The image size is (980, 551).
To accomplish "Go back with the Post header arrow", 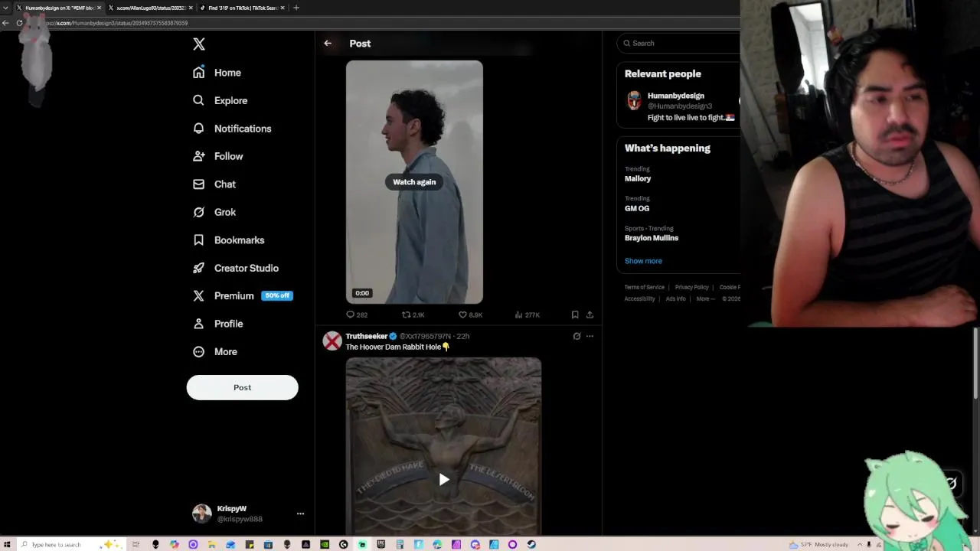I will tap(328, 44).
